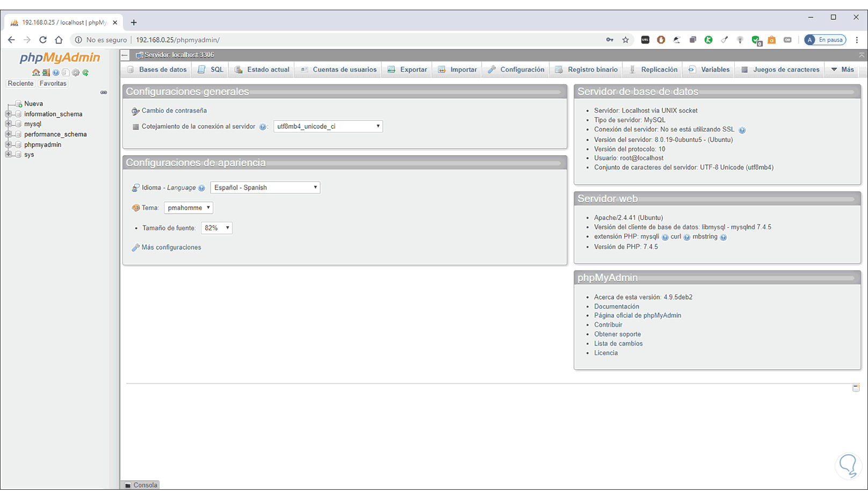
Task: Collapse top menu with the up-arrow icon
Action: coord(862,55)
